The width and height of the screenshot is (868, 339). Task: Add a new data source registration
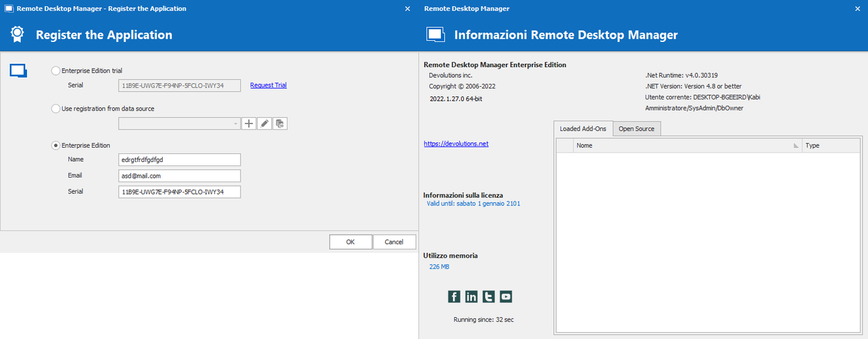tap(249, 123)
